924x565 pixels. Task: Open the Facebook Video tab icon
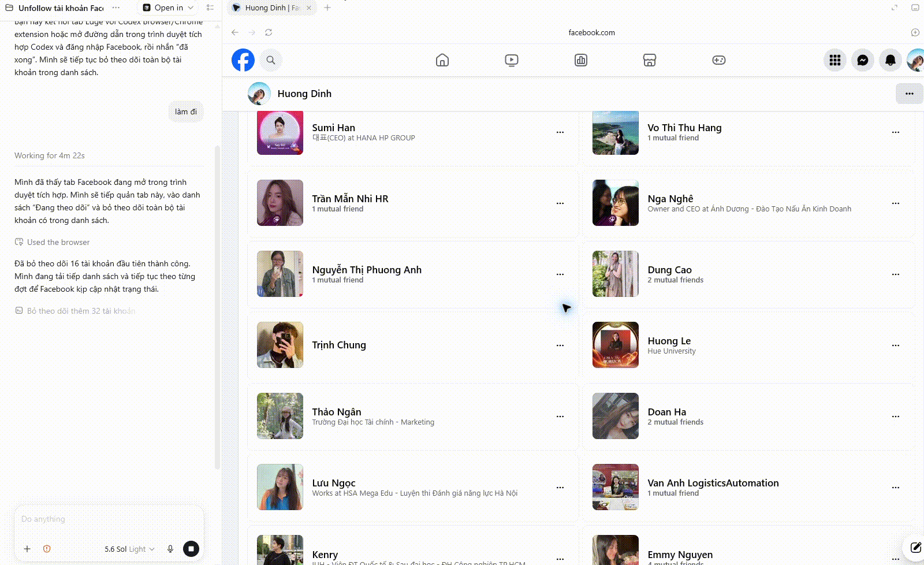(512, 60)
